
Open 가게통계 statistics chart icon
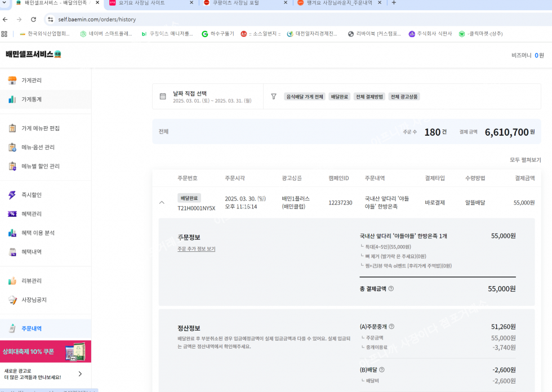click(12, 100)
